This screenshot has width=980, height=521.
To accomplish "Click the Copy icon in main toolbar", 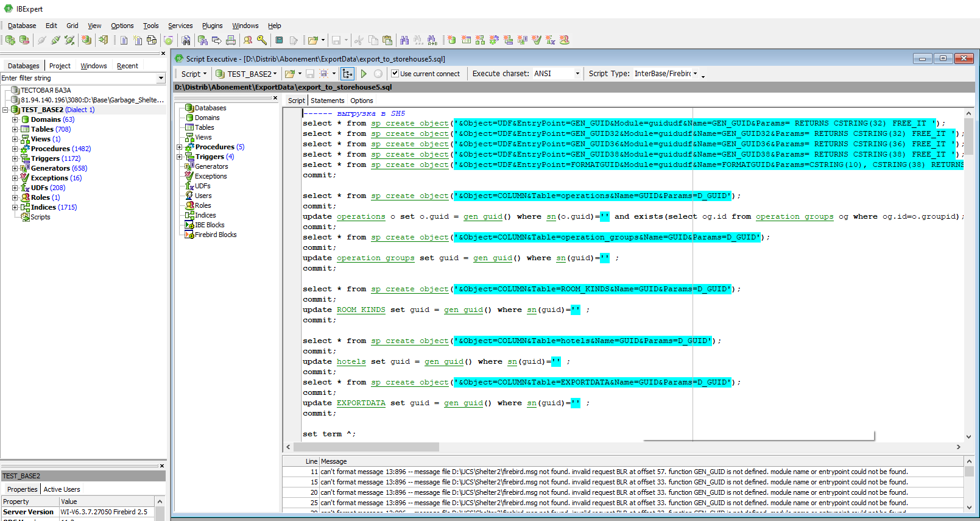I will 373,40.
